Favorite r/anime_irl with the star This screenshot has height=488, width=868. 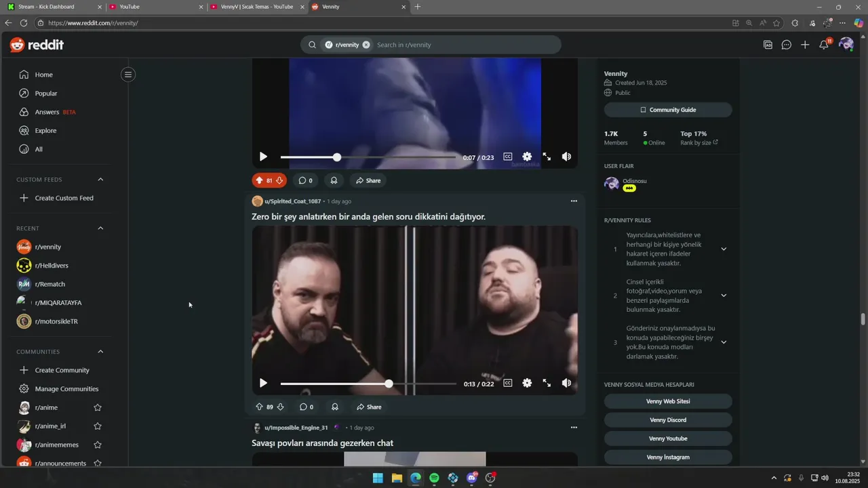point(98,426)
